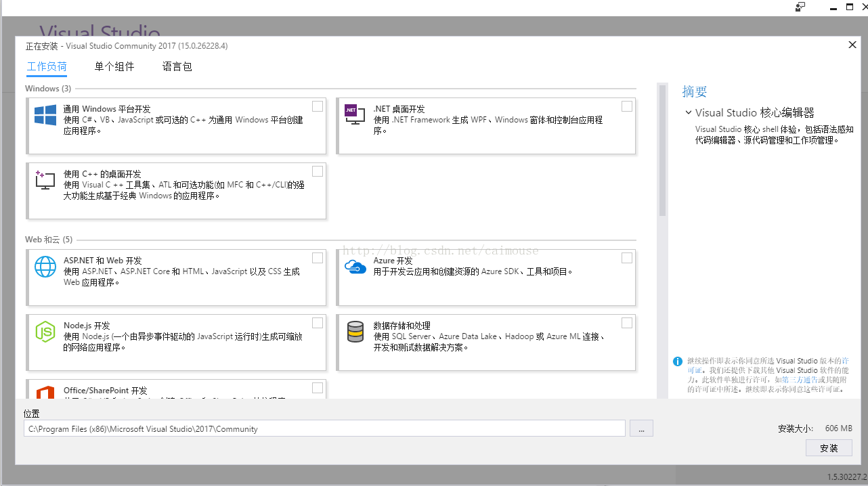Switch to the 语言包 tab
The width and height of the screenshot is (868, 486).
coord(177,66)
